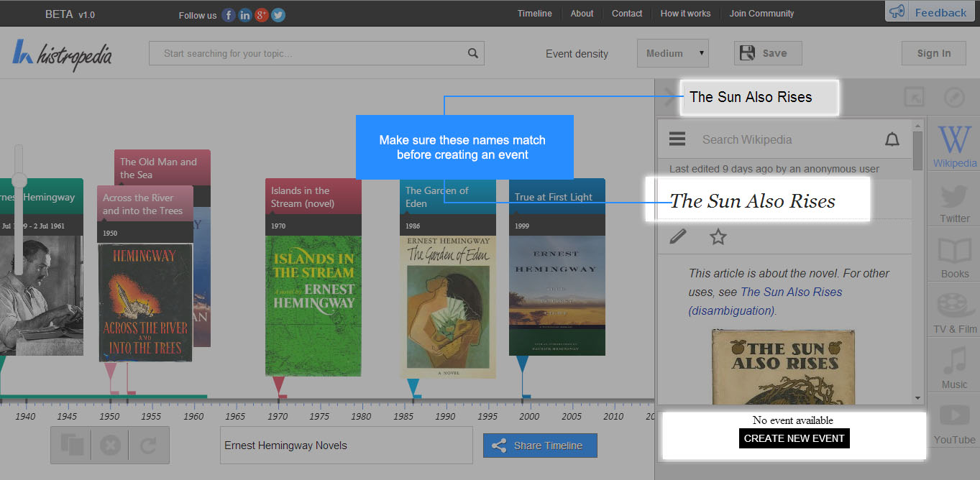Click the timeline zoom slider handle

(x=19, y=180)
